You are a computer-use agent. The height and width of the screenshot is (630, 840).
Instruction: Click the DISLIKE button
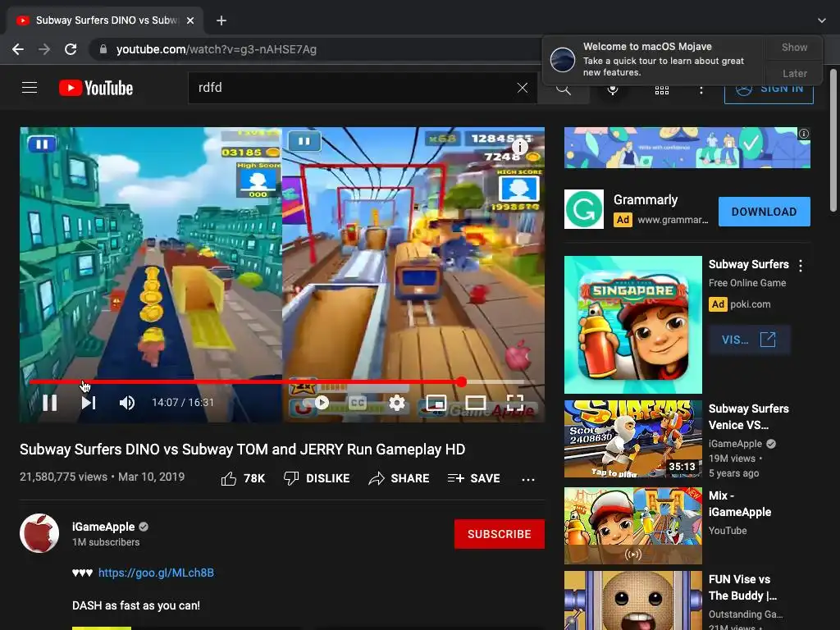point(317,478)
